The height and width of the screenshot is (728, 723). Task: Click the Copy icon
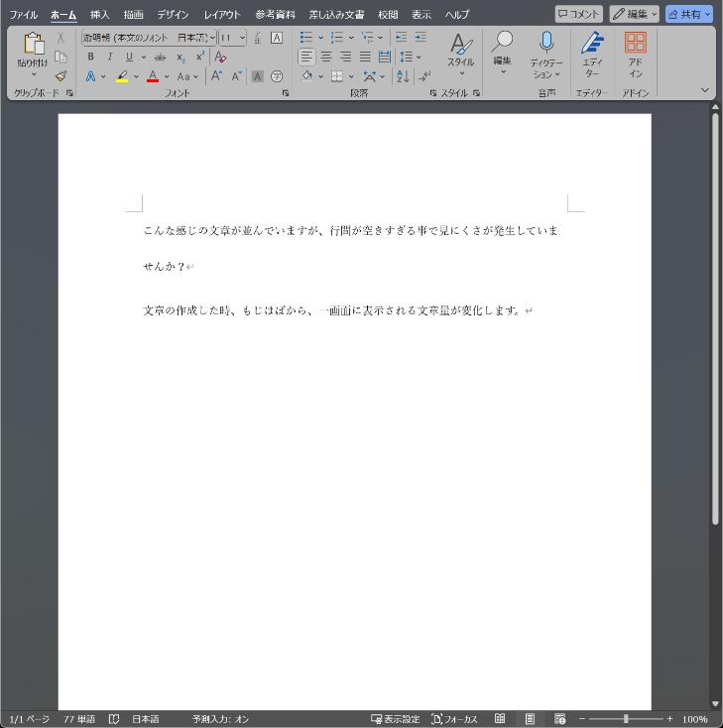(60, 57)
